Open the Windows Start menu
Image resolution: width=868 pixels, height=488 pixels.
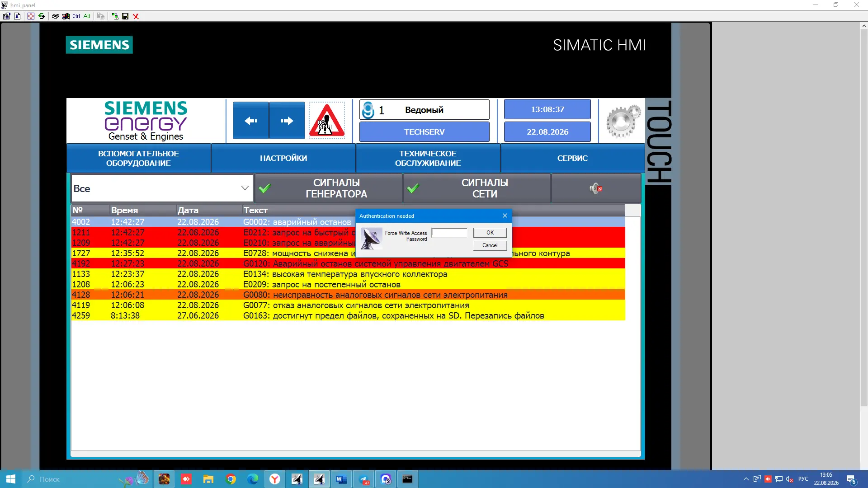pos(11,479)
